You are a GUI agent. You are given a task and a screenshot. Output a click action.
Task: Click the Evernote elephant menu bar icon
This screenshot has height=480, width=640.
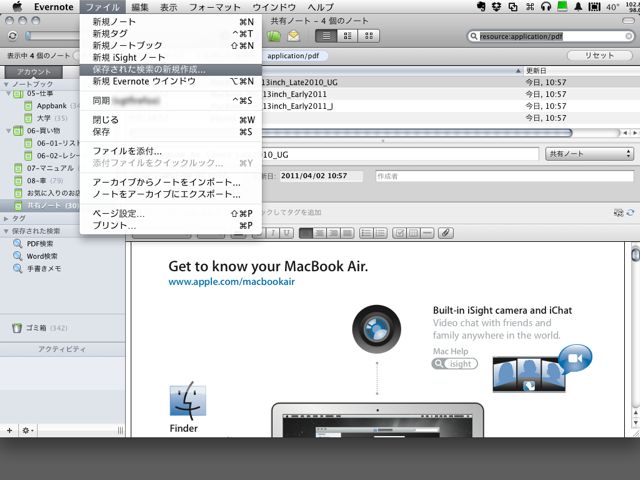(x=482, y=7)
